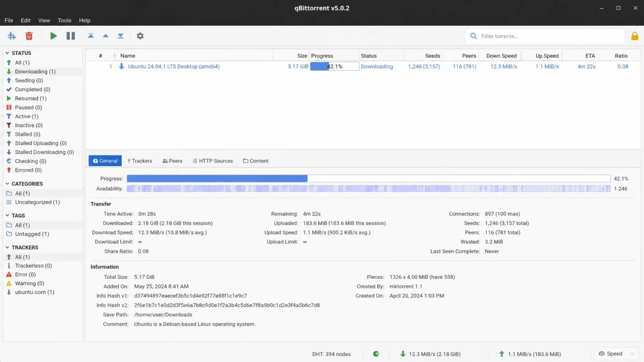Click the connection status globe icon
The width and height of the screenshot is (644, 362).
click(376, 354)
